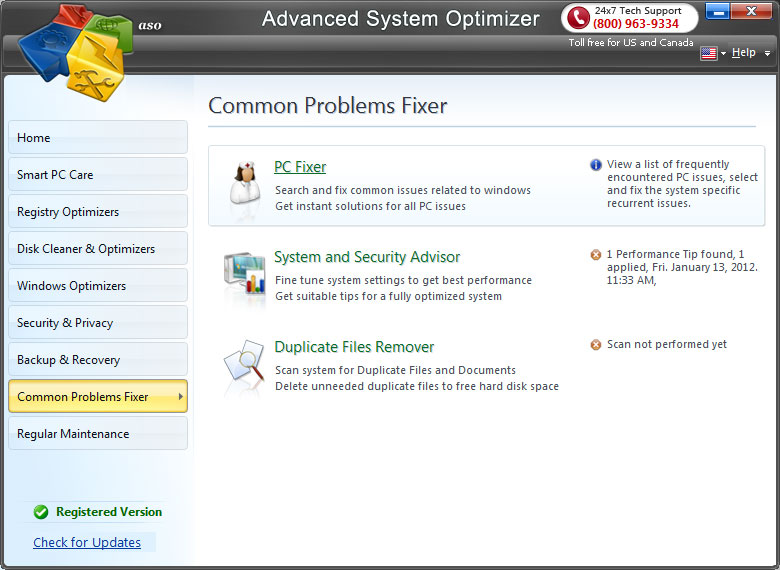Click the Check for Updates link
The image size is (780, 570).
click(x=87, y=542)
